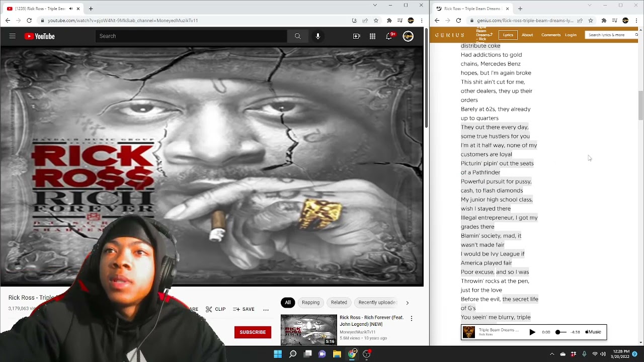
Task: Click the YouTube search input field
Action: pos(191,36)
